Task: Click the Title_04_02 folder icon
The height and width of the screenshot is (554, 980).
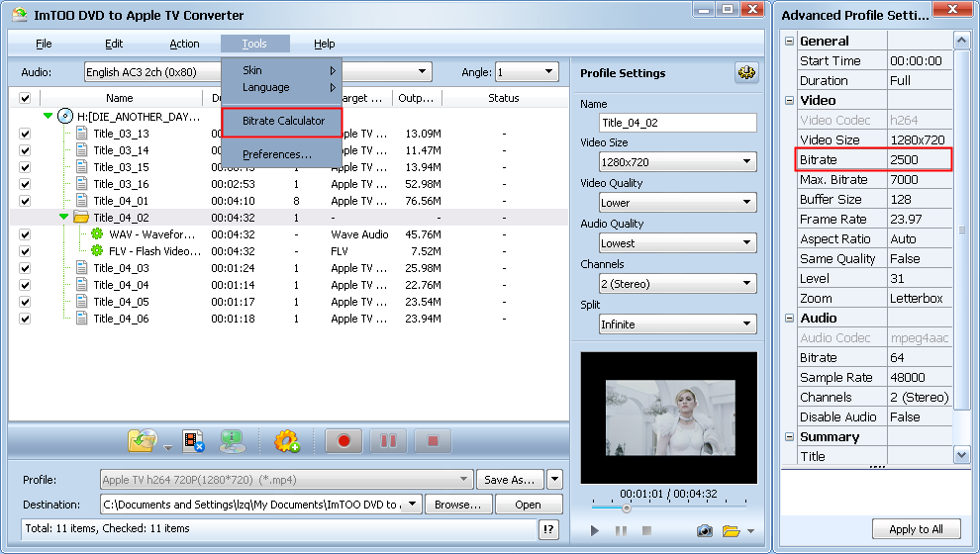Action: pyautogui.click(x=81, y=218)
